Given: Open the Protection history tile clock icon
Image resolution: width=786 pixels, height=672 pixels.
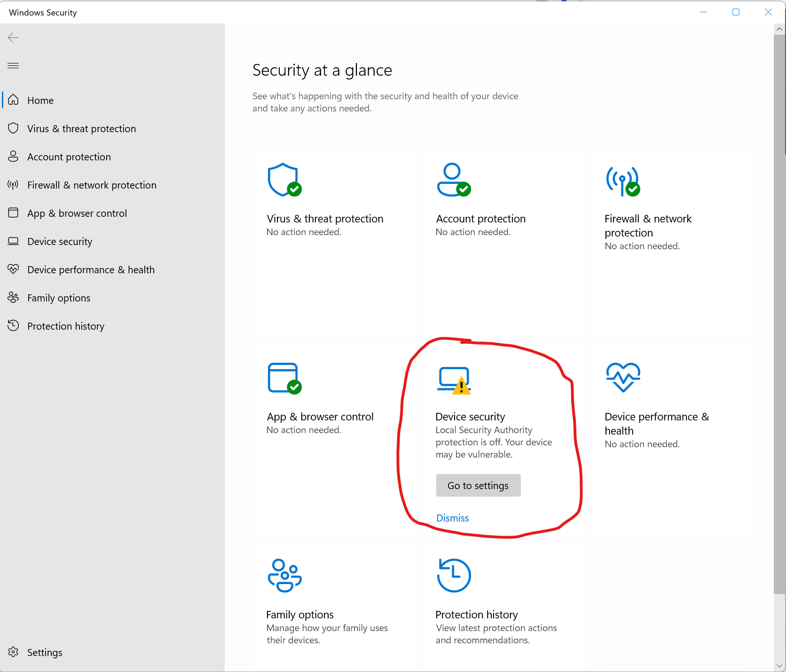Looking at the screenshot, I should [x=454, y=576].
